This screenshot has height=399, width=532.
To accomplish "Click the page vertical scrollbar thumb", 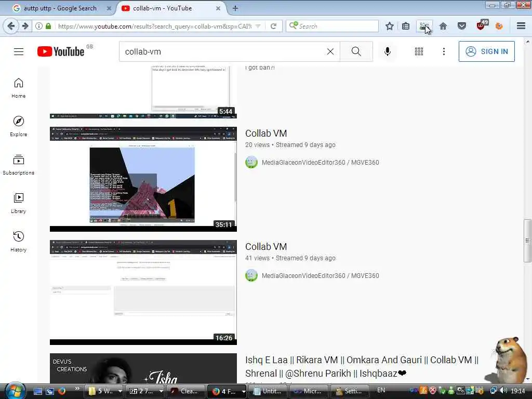I will coord(527,241).
